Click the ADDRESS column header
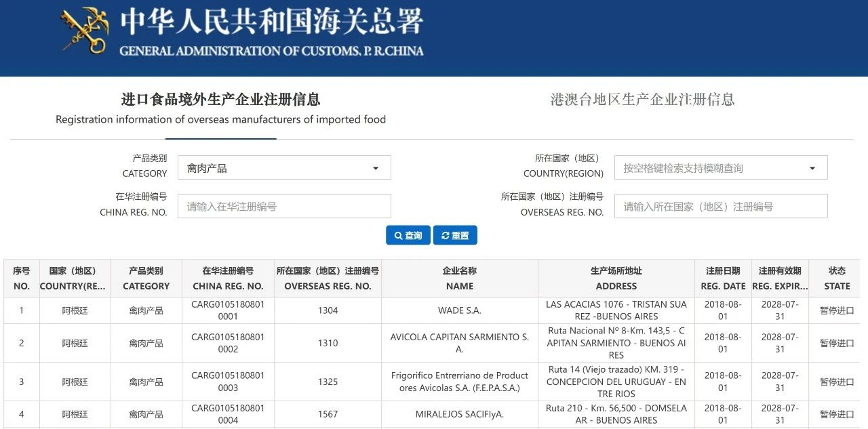Screen dimensions: 868x429 (x=616, y=279)
